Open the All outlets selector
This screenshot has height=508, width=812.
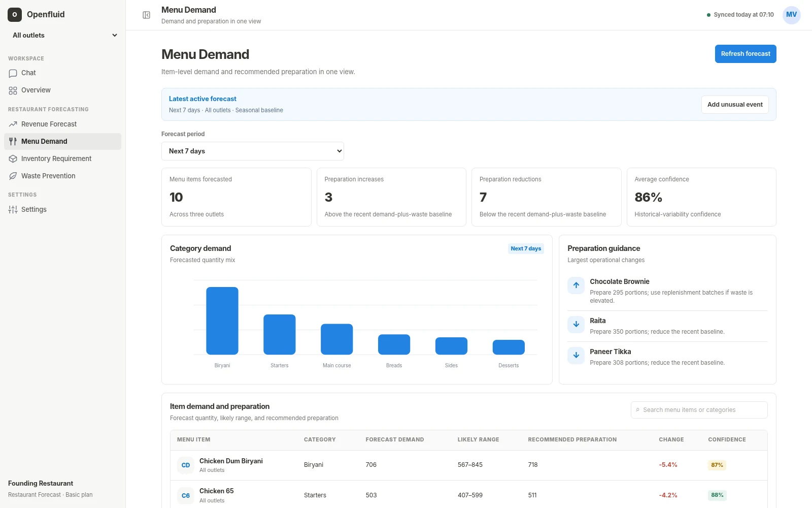(64, 35)
